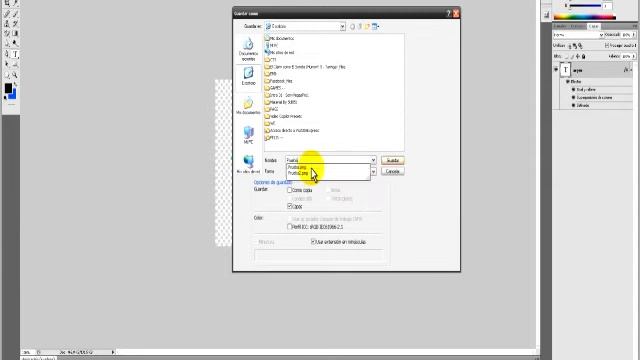The width and height of the screenshot is (640, 360).
Task: Enable the Perfil ICC checkbox
Action: click(x=289, y=227)
